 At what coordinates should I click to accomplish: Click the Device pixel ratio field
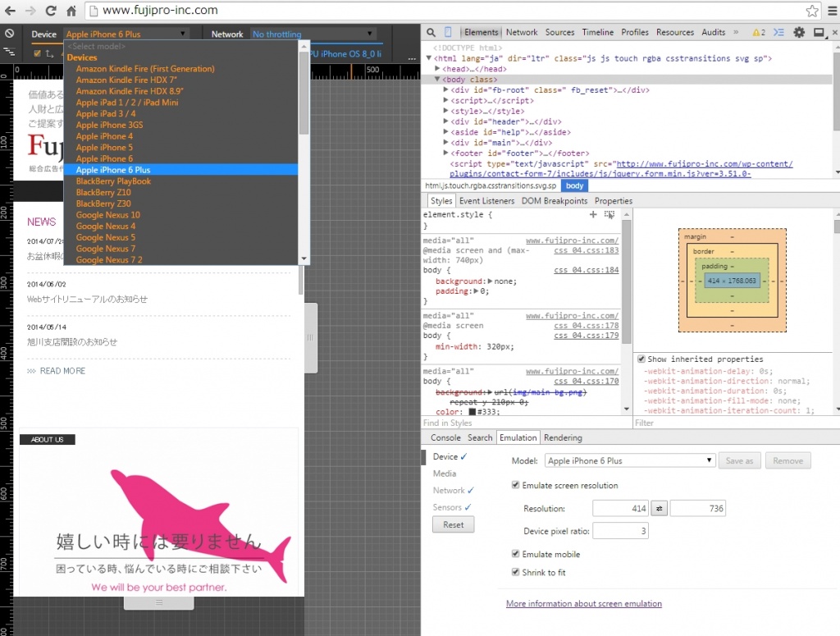(620, 531)
